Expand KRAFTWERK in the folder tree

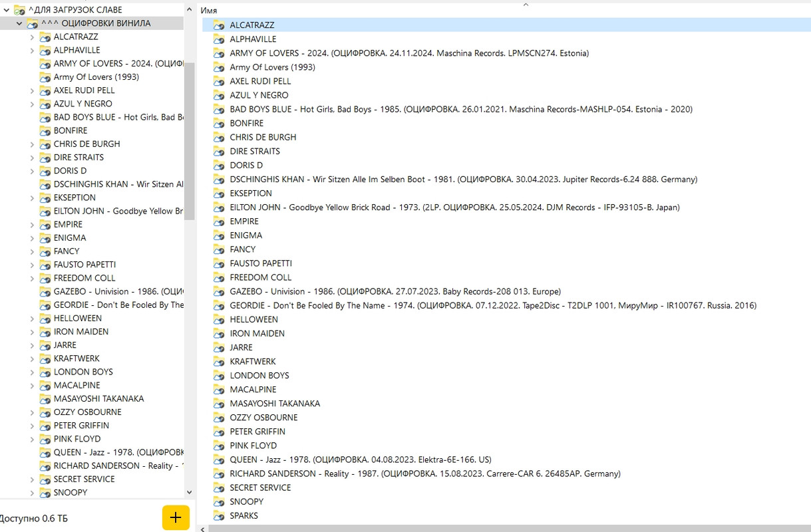click(32, 358)
